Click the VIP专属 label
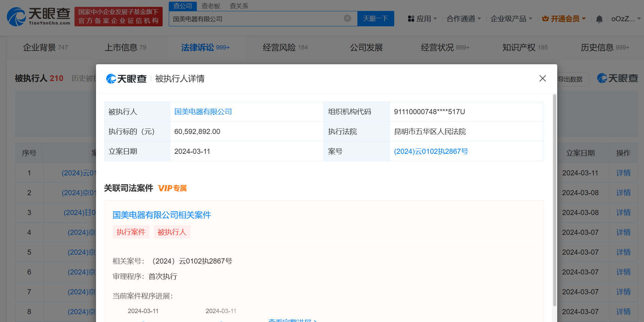644x322 pixels. [x=172, y=188]
